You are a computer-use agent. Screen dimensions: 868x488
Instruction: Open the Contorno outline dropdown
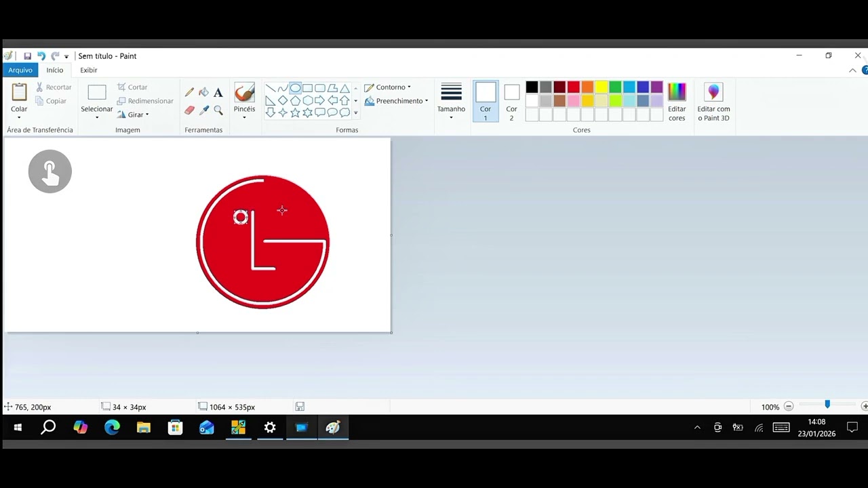388,87
